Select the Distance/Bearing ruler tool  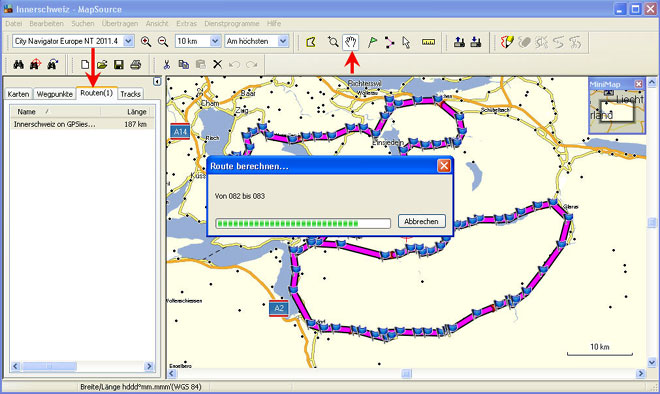click(x=428, y=42)
